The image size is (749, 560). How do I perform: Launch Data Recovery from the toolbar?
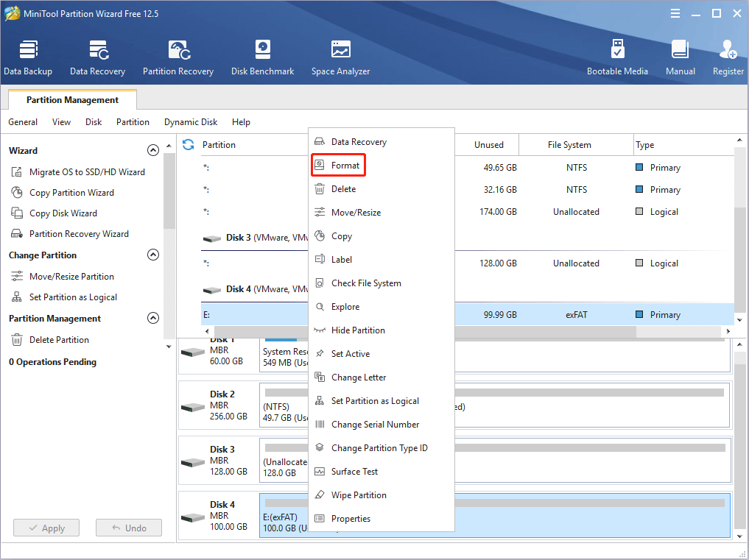(97, 58)
